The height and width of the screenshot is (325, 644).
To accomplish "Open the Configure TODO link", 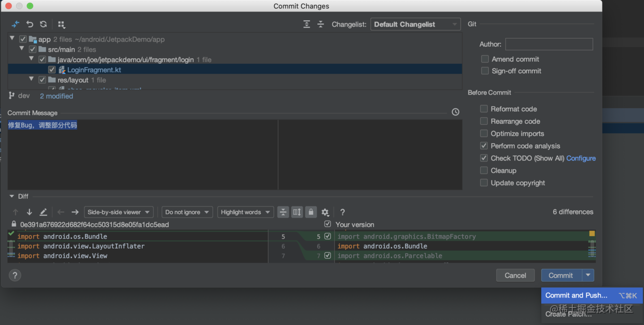I will click(581, 158).
